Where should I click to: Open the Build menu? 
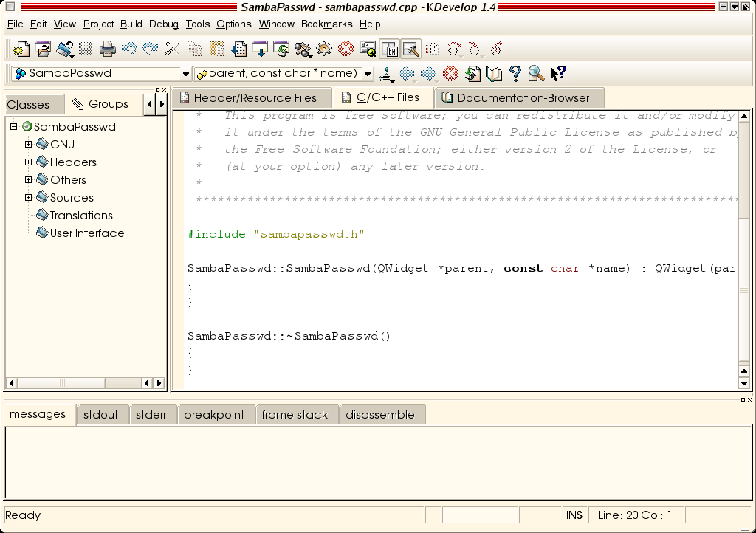coord(131,24)
